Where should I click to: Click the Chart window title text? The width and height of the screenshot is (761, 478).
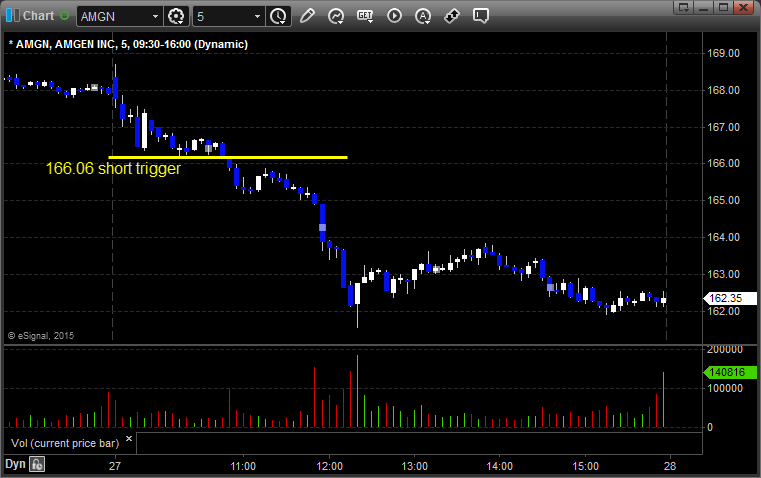[39, 16]
